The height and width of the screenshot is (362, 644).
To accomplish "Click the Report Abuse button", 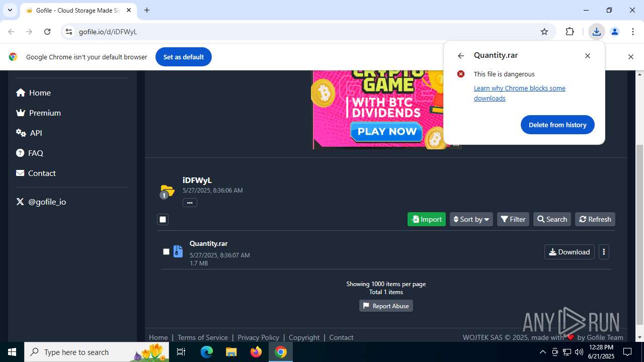I will 386,306.
